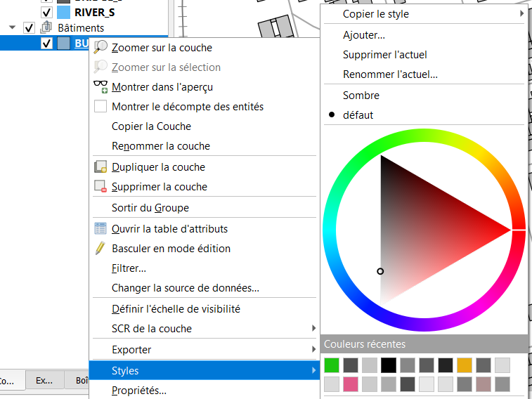Screen dimensions: 532x399
Task: Click the attribute table icon
Action: coord(100,228)
